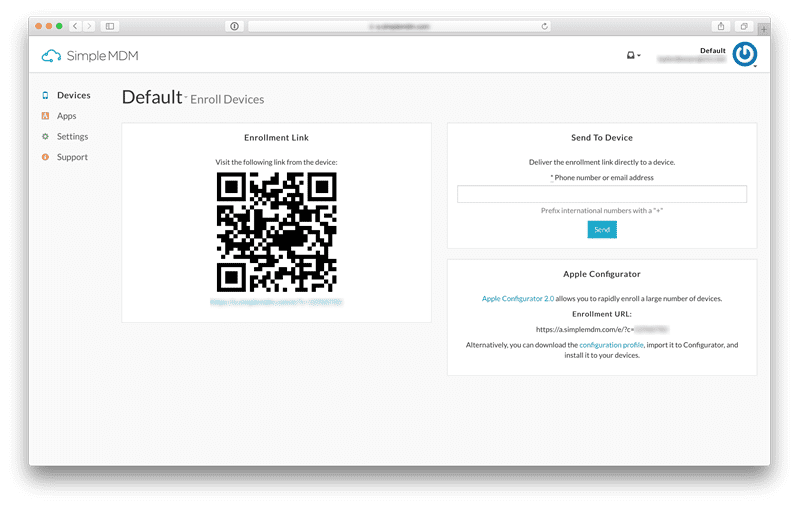
Task: Select the Enrollment URL text in Apple Configurator
Action: click(602, 329)
